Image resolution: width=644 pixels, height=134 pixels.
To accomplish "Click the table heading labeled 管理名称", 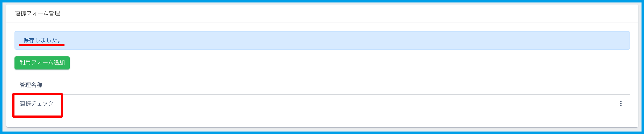I will [x=31, y=85].
